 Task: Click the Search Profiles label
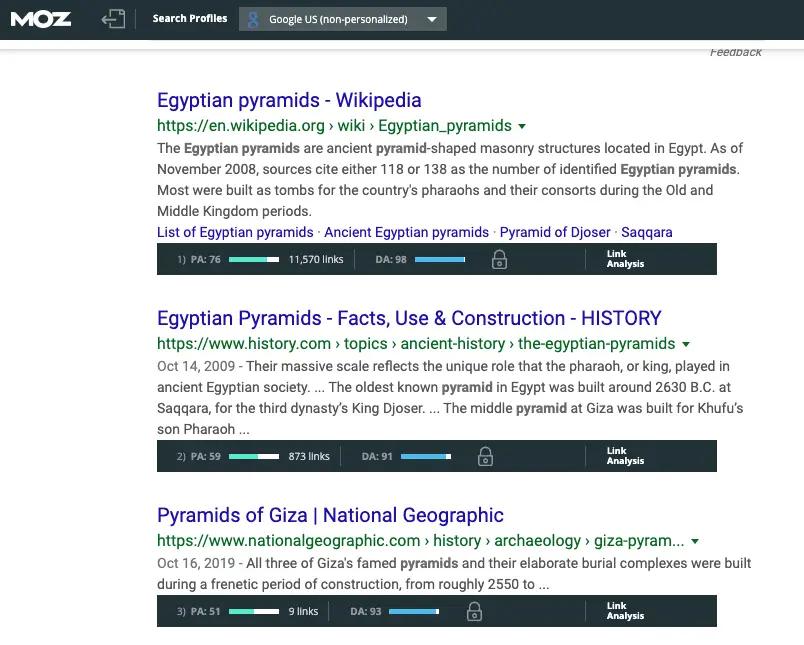190,18
